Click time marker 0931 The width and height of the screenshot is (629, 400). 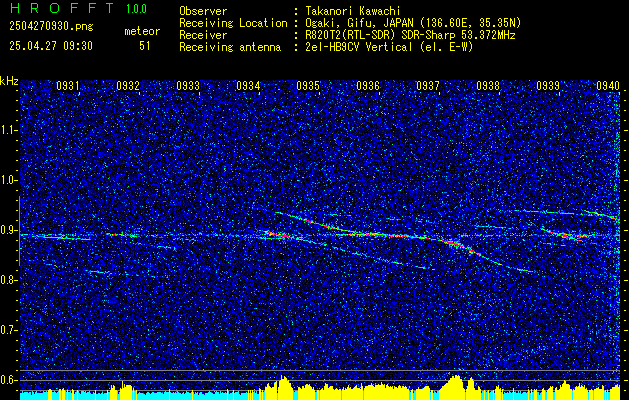68,85
